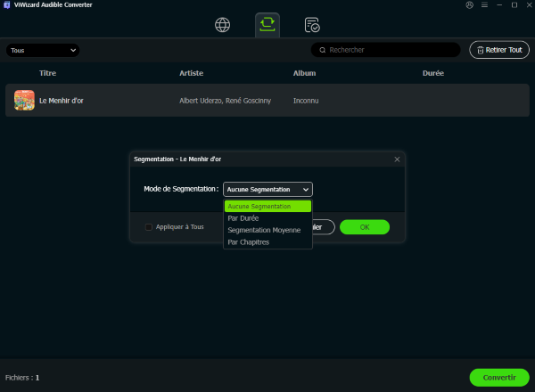Open the Tous filter dropdown

tap(43, 51)
